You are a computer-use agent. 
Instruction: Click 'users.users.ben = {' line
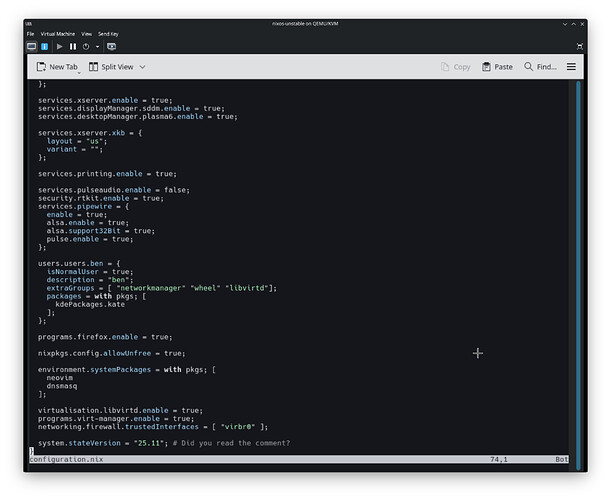pyautogui.click(x=79, y=264)
